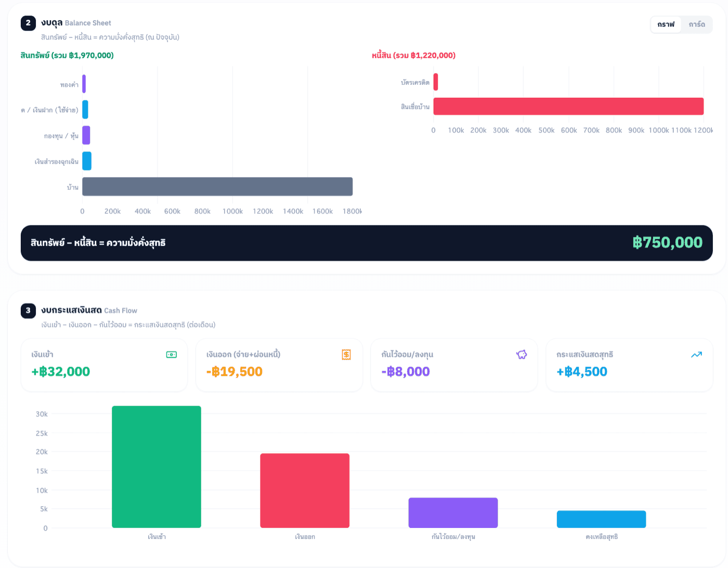Click the section number 3 badge
728x568 pixels.
point(28,311)
